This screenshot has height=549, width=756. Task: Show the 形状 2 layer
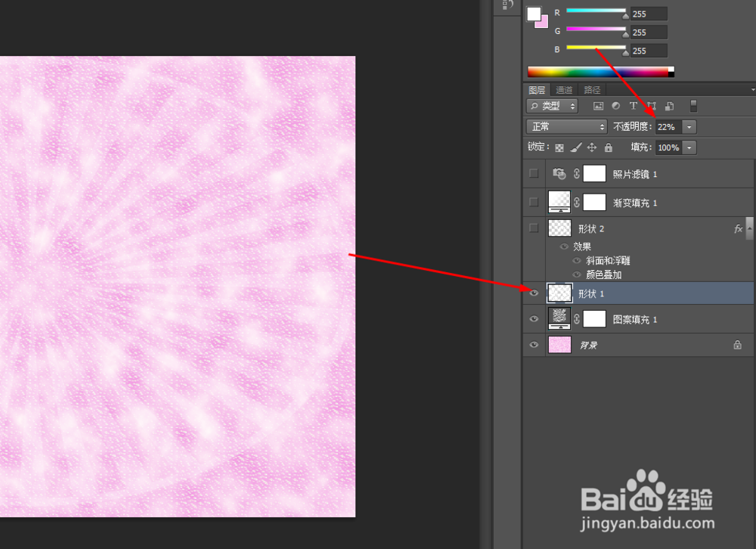tap(534, 228)
